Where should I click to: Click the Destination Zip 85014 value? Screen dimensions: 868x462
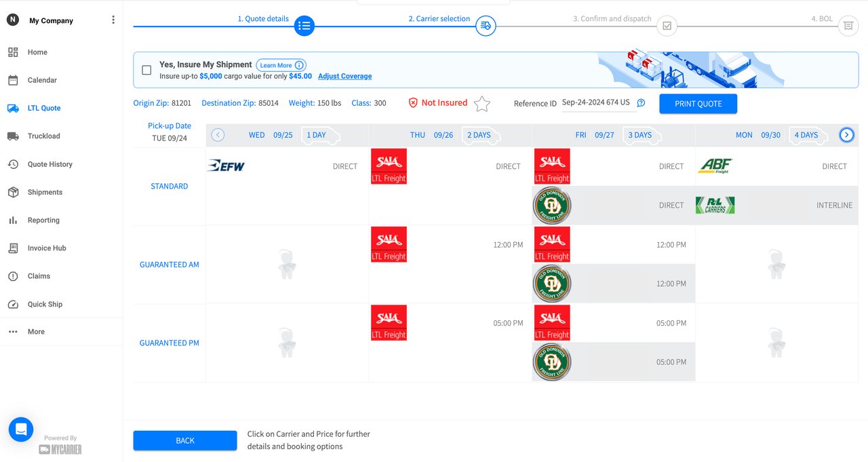pos(269,103)
